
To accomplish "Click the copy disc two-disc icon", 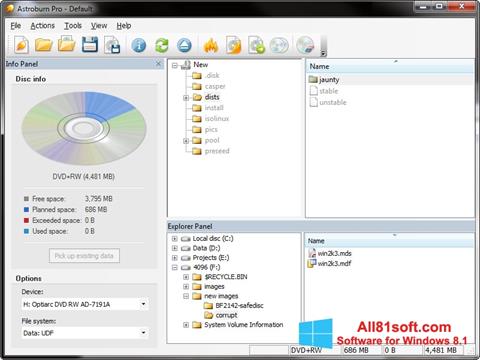I will pos(279,45).
